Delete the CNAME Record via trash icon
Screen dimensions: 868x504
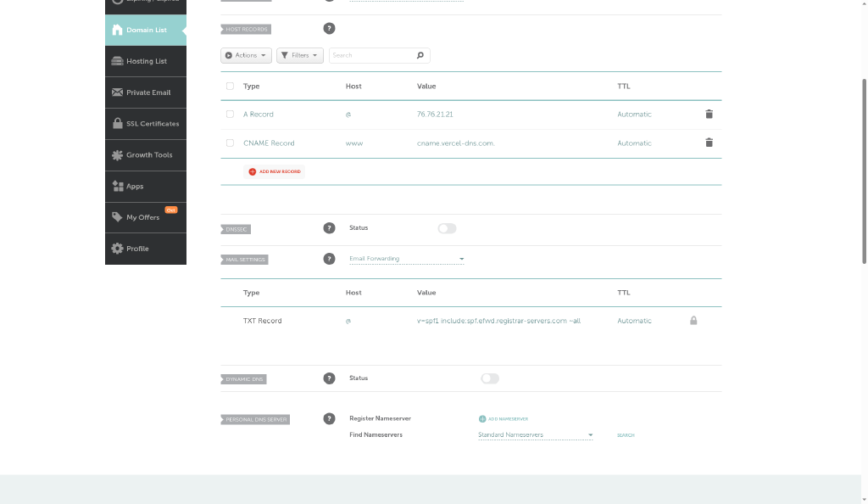pos(709,143)
